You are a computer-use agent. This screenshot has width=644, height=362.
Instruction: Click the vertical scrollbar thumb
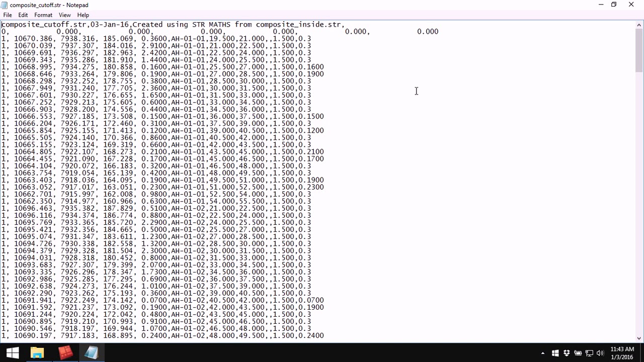[639, 51]
